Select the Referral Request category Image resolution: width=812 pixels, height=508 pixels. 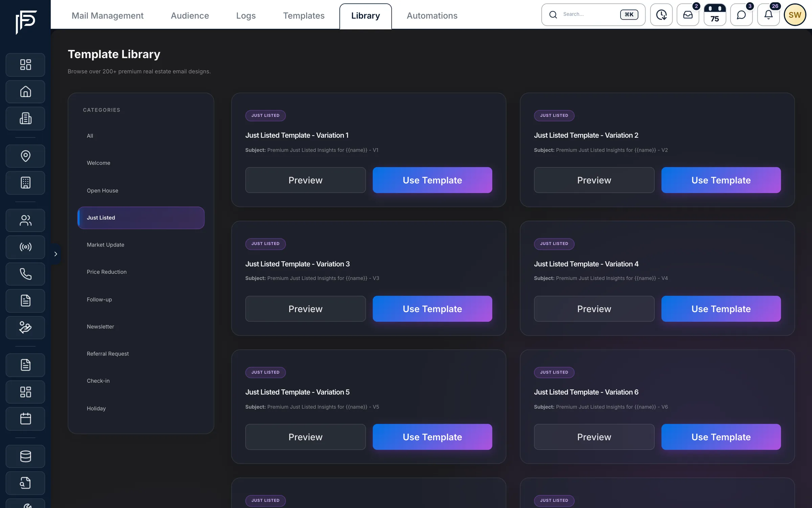point(141,354)
